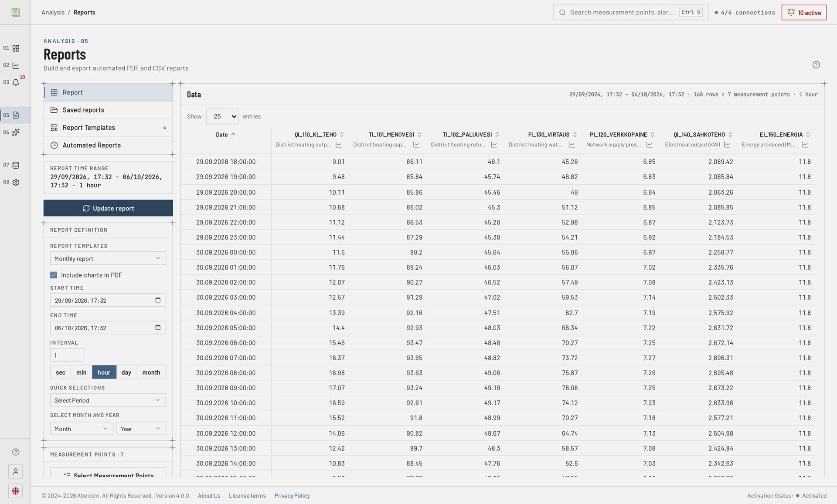Open the reports document sidebar icon 05
Image resolution: width=837 pixels, height=504 pixels.
16,115
